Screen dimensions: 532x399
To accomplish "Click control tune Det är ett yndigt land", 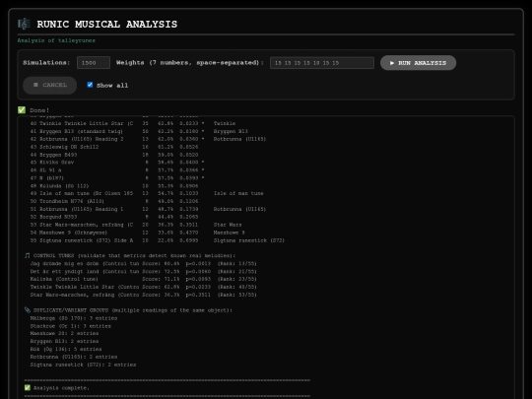I will tap(143, 272).
